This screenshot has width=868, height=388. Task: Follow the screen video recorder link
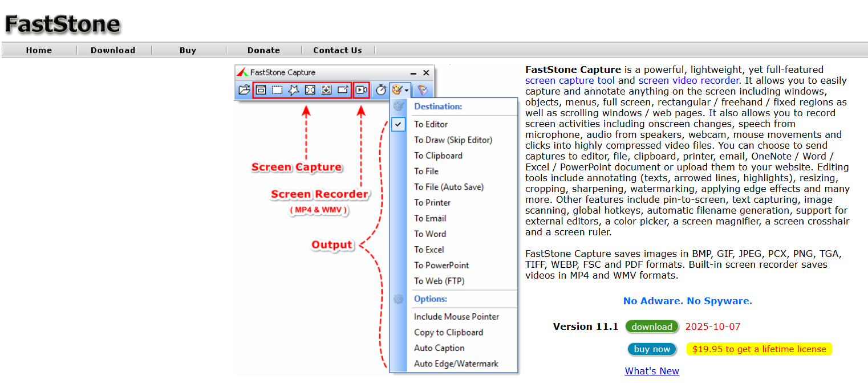(x=689, y=80)
